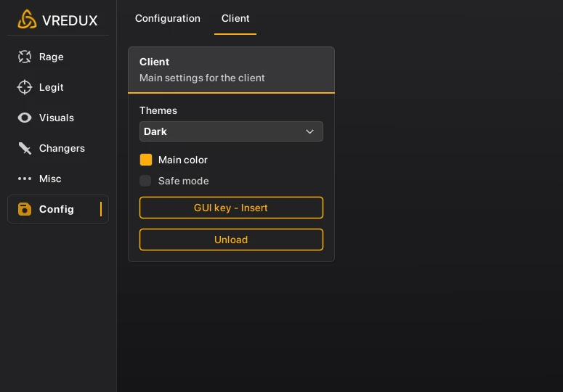Go to the Changers menu label

(62, 148)
